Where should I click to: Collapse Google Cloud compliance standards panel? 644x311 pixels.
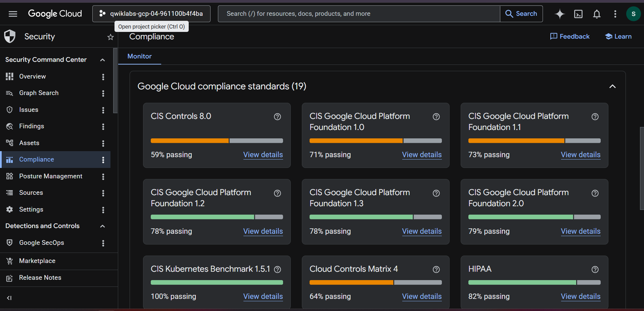click(612, 86)
